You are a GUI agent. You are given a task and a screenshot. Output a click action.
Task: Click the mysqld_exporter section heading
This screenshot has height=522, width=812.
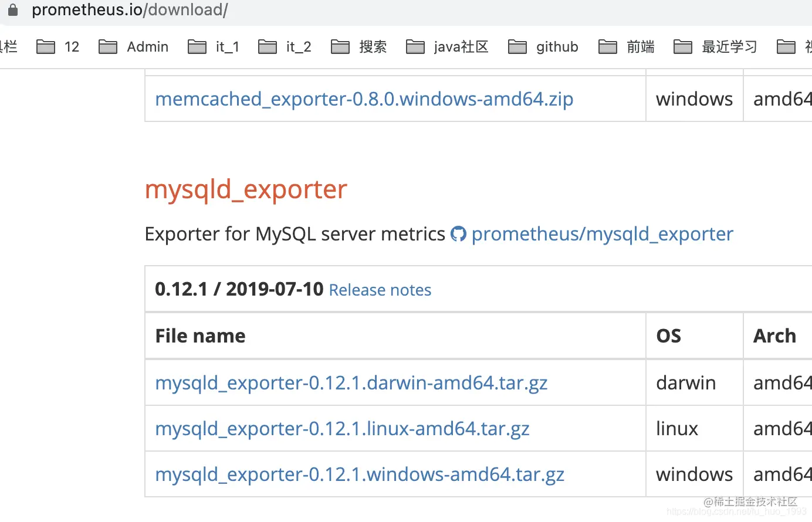(245, 189)
